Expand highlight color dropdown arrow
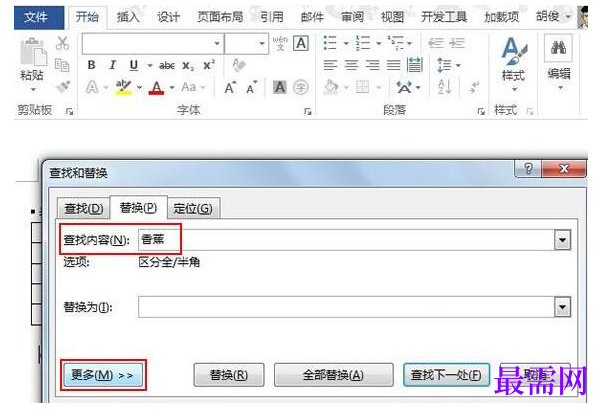This screenshot has width=606, height=412. [140, 87]
